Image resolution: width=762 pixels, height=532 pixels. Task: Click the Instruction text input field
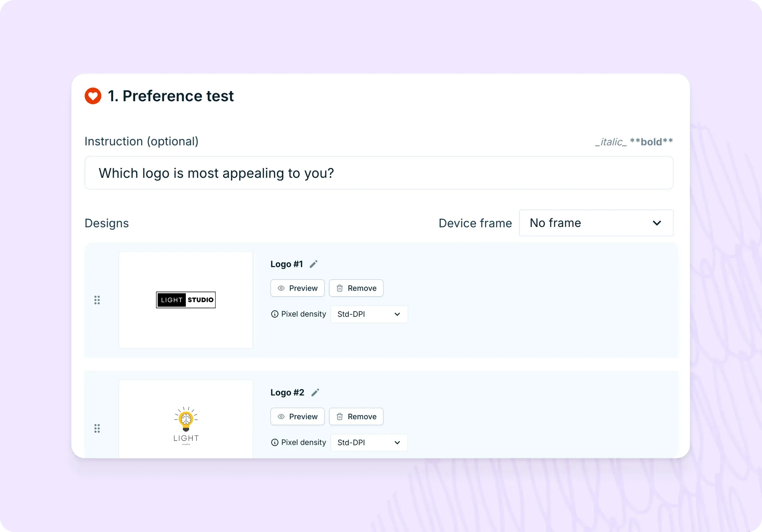click(x=379, y=173)
